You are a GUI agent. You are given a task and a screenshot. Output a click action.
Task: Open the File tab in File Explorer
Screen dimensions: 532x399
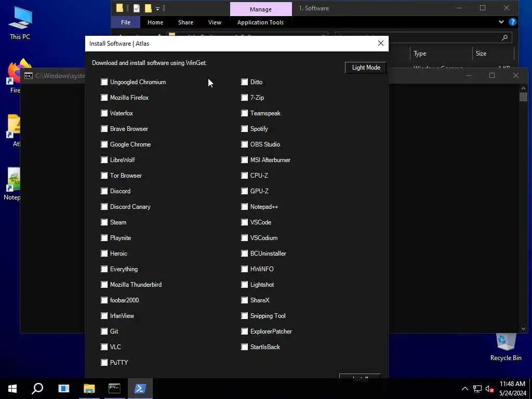point(126,22)
